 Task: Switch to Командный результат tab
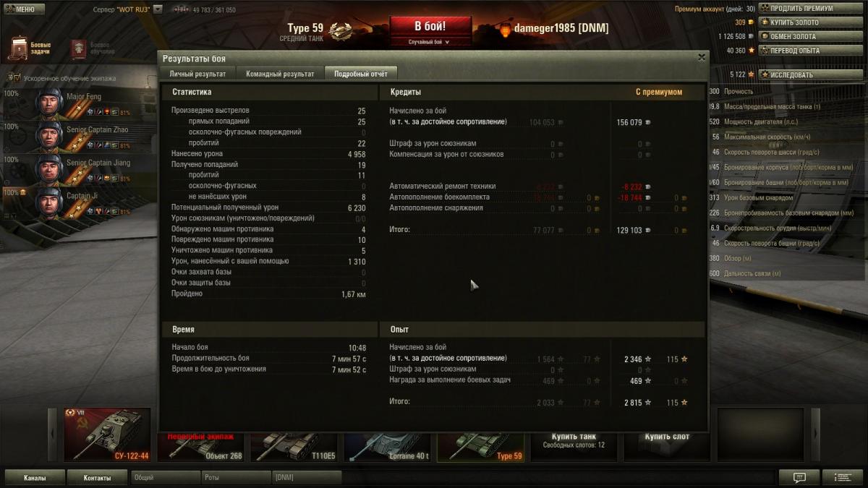coord(280,74)
